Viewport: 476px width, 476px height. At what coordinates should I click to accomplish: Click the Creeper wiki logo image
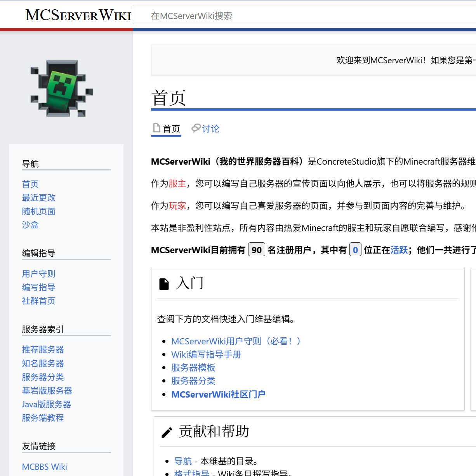(62, 89)
